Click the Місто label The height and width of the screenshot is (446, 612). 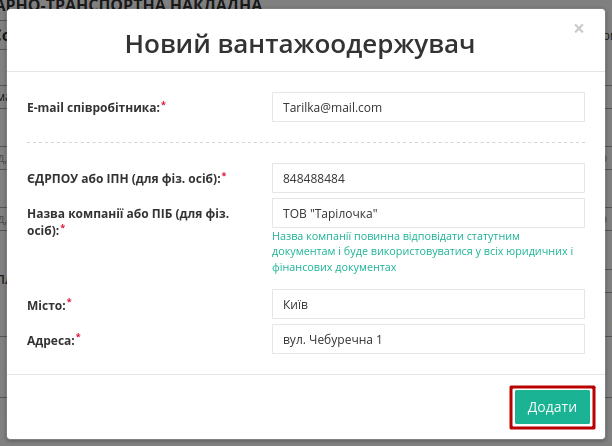(x=49, y=305)
